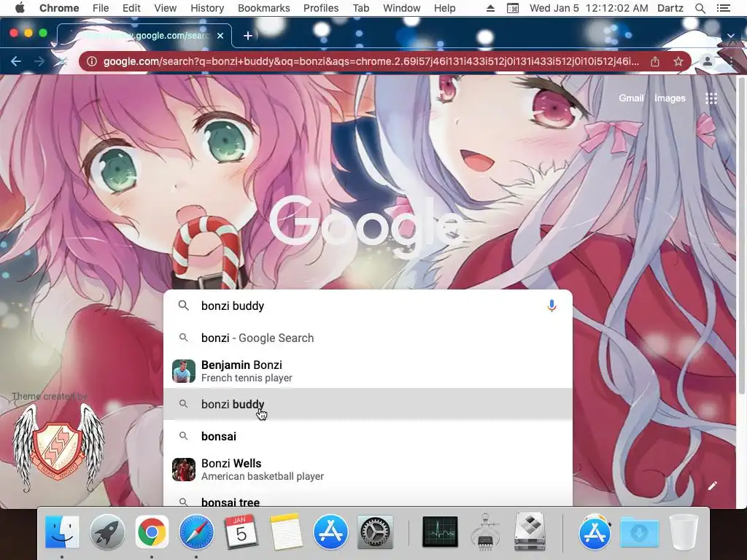
Task: Open the Help menu
Action: [x=444, y=8]
